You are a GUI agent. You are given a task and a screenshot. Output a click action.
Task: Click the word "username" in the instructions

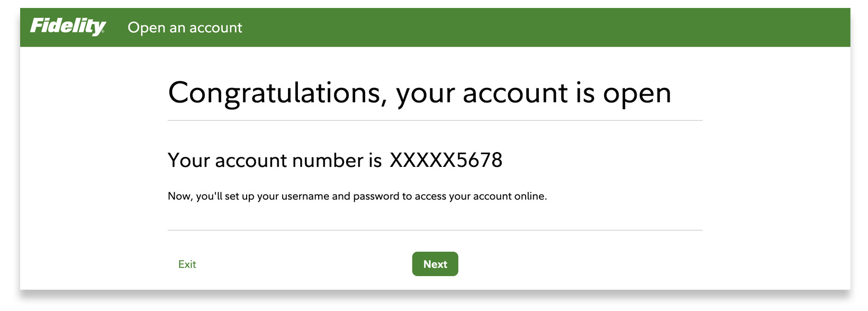coord(305,197)
